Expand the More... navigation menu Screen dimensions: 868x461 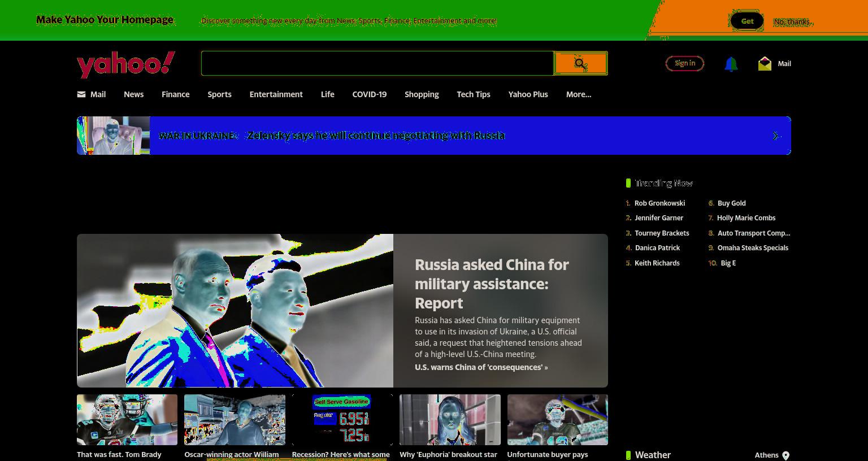579,94
